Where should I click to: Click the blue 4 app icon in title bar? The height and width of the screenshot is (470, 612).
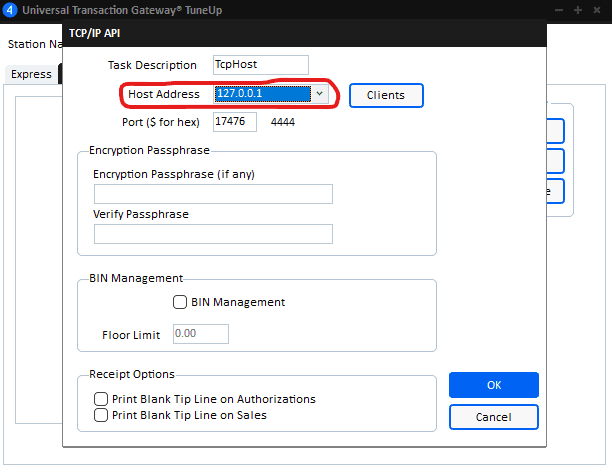(x=9, y=11)
